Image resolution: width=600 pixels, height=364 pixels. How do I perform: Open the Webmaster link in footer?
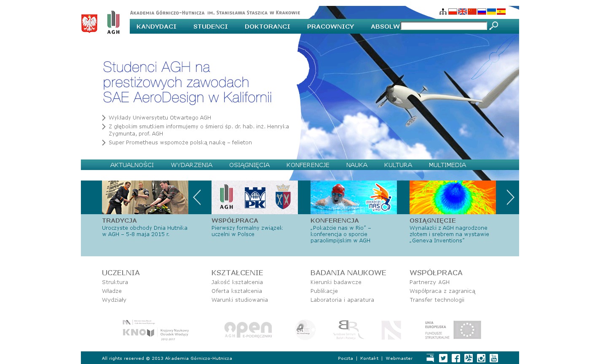tap(399, 359)
